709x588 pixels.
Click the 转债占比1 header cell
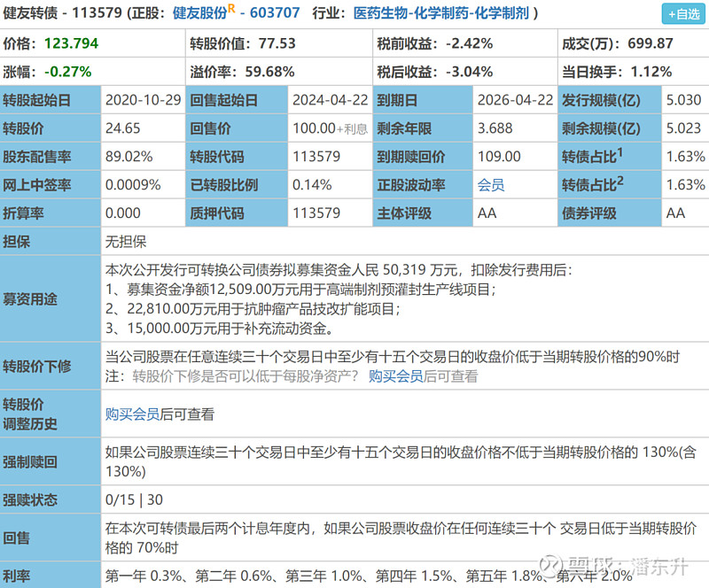click(610, 157)
